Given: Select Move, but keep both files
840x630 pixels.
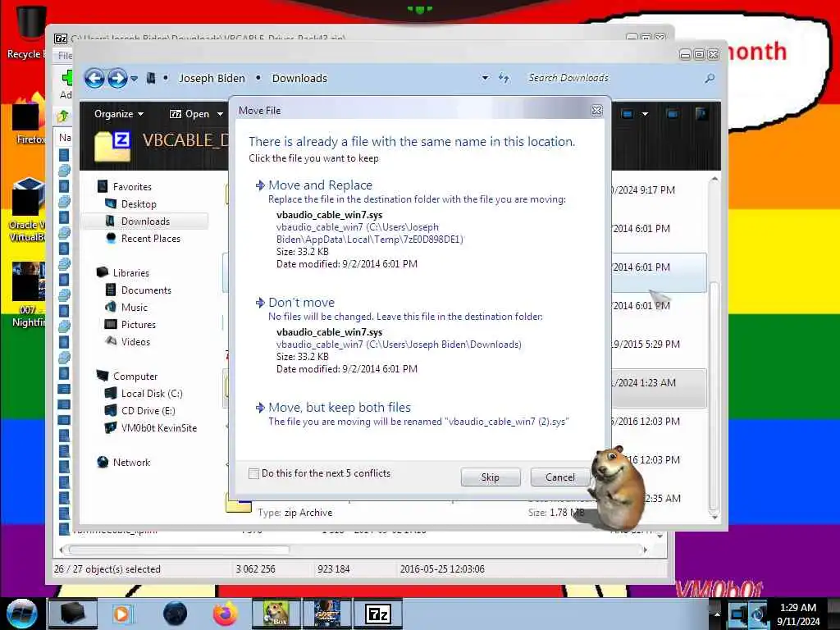Looking at the screenshot, I should (340, 408).
